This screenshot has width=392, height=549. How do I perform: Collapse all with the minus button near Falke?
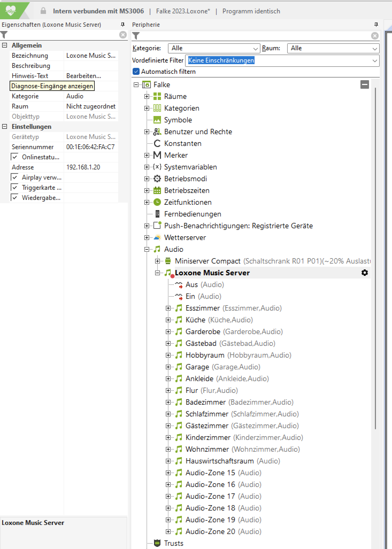[365, 84]
